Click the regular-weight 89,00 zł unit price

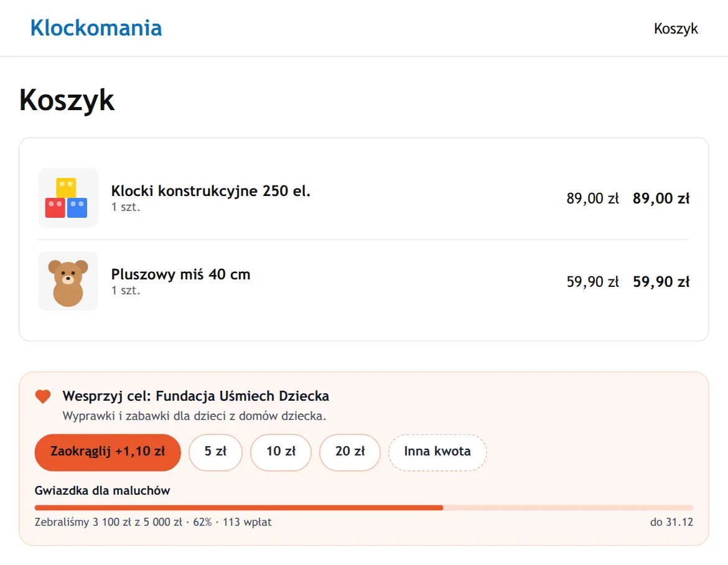[x=593, y=198]
